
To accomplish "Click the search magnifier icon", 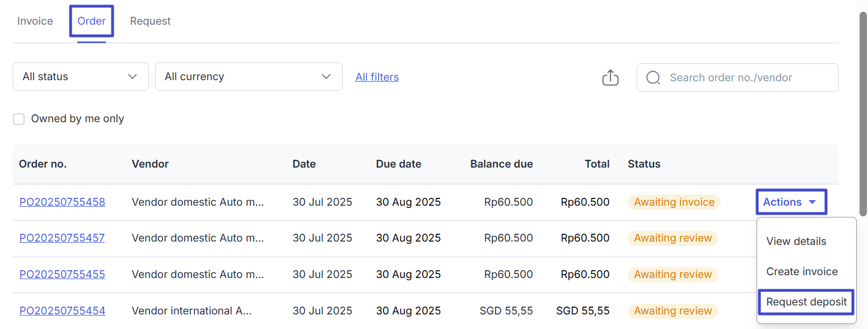I will tap(653, 77).
